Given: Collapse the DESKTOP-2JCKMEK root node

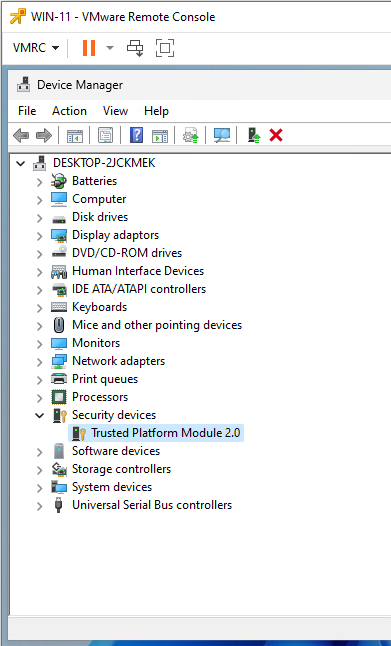Looking at the screenshot, I should (21, 164).
